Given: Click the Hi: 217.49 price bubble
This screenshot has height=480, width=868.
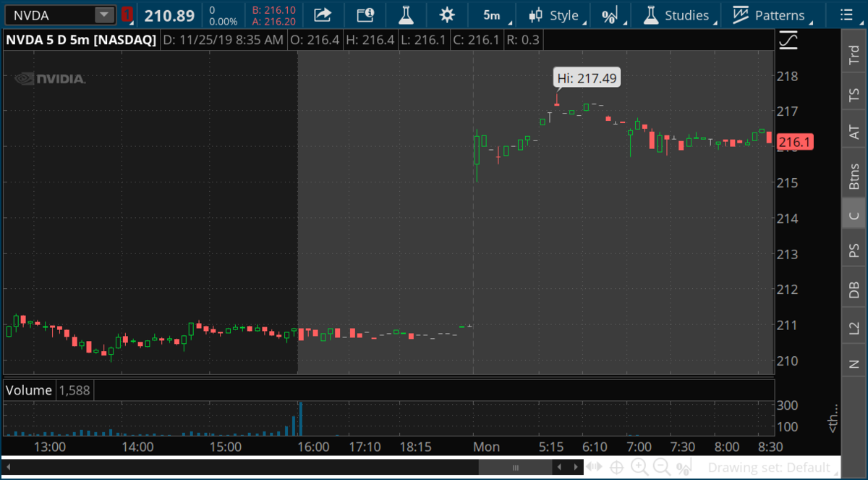Looking at the screenshot, I should click(x=587, y=78).
